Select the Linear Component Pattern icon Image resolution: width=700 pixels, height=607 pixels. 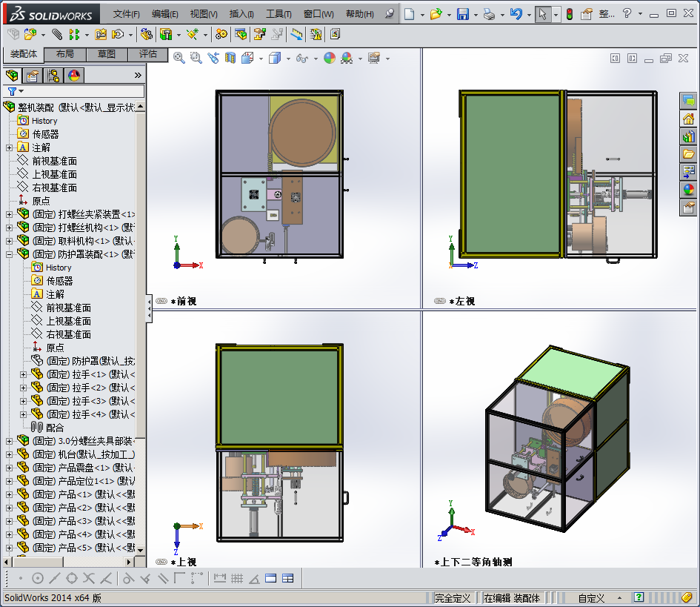click(x=74, y=34)
